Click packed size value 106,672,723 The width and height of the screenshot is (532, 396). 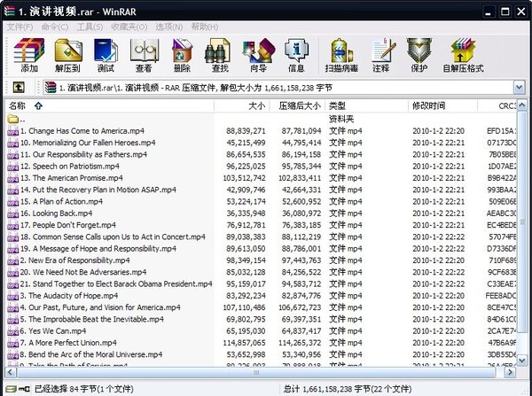[x=300, y=307]
